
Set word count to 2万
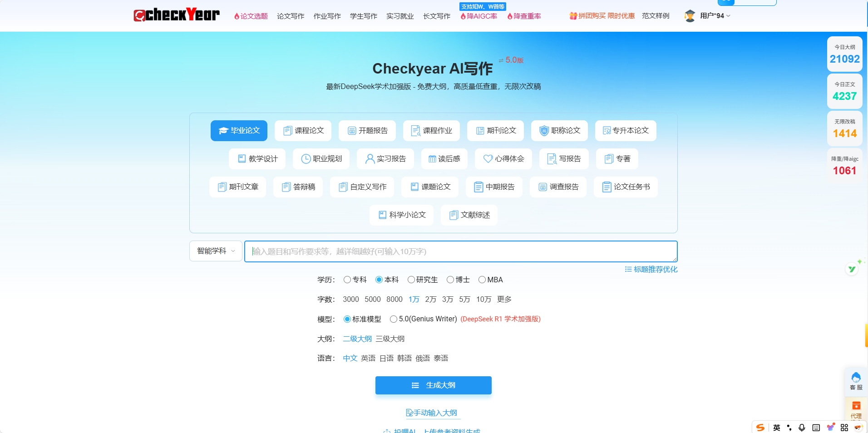click(430, 299)
